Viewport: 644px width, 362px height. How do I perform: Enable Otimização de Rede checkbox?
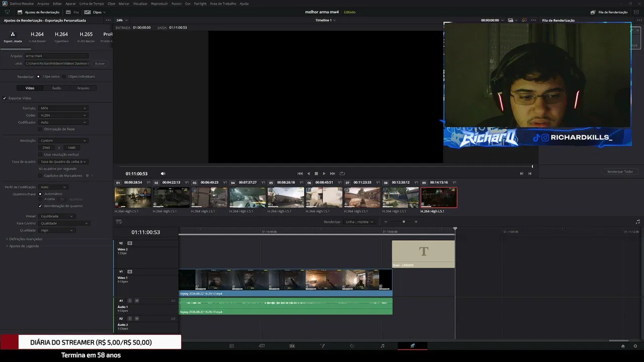point(40,129)
